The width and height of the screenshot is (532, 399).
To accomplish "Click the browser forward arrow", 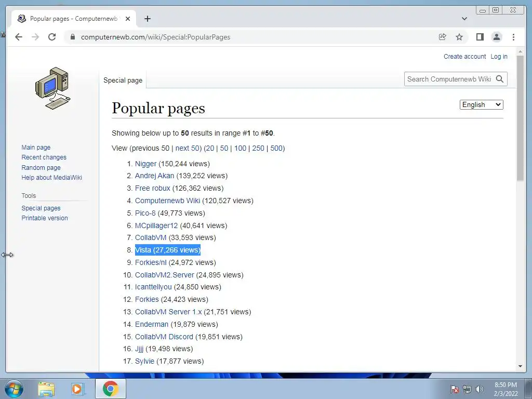I will click(x=35, y=37).
